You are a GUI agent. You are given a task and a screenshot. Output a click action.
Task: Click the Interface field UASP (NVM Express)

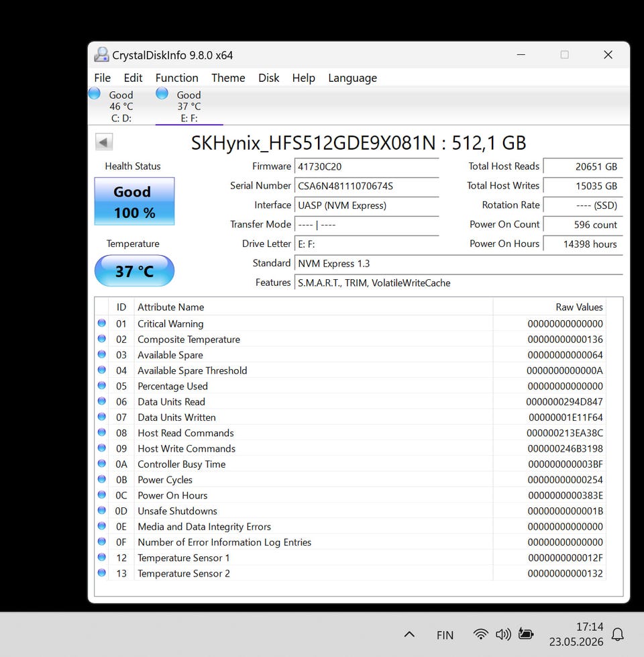coord(366,205)
